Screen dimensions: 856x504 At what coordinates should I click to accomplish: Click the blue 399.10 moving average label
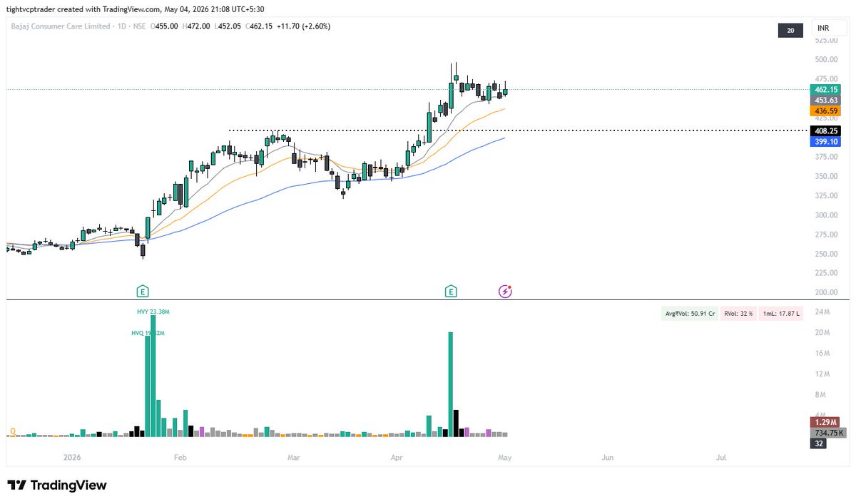point(826,142)
